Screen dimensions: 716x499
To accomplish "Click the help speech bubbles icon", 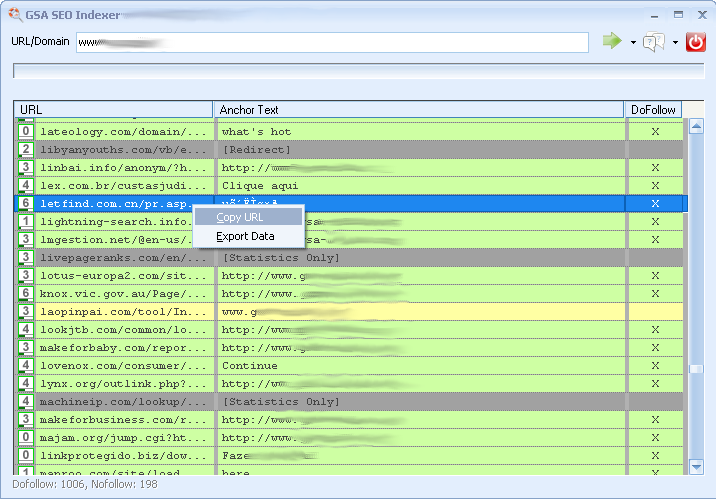I will tap(654, 42).
